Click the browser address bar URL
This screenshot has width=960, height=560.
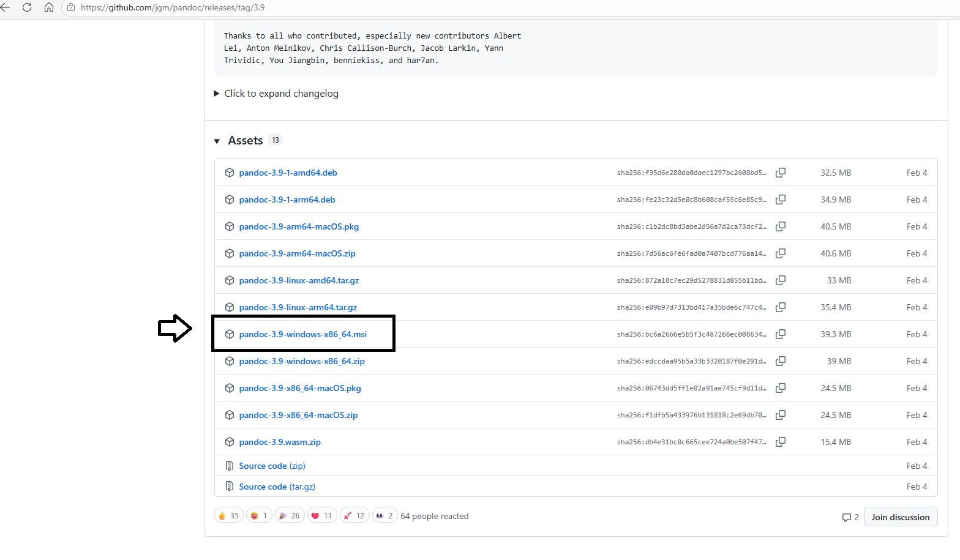coord(173,7)
